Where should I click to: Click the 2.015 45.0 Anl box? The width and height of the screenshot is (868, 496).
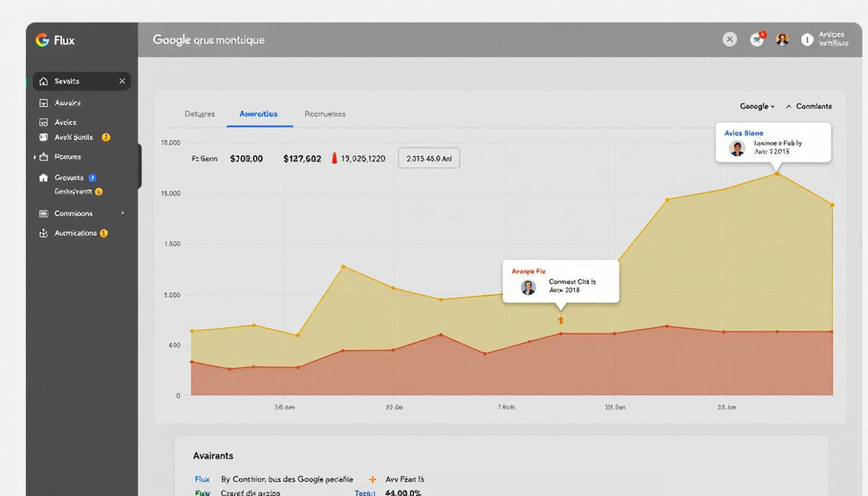pos(428,158)
